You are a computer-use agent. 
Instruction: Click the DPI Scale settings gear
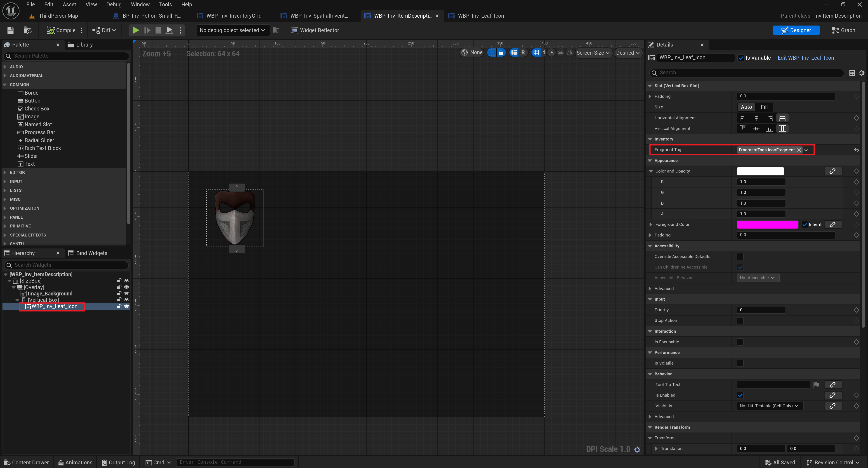tap(637, 449)
